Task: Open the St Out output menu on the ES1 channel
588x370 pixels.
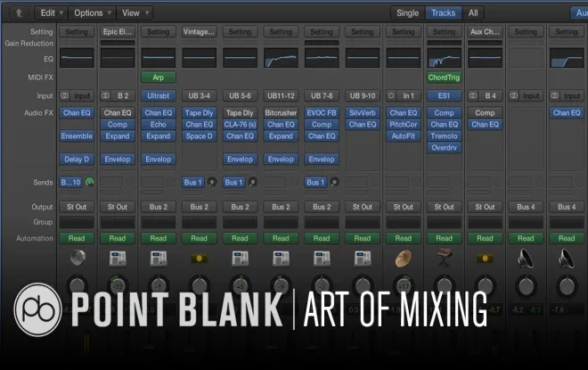Action: point(445,207)
